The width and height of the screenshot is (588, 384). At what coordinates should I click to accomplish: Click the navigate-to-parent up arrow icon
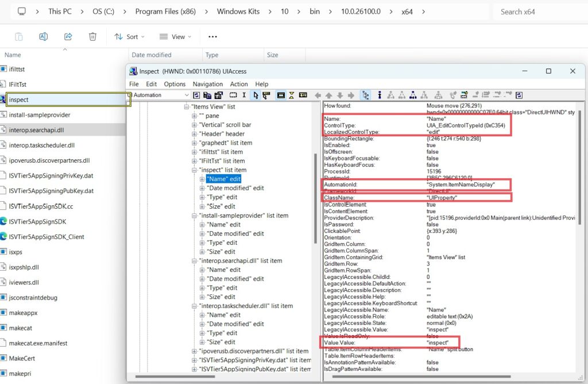coord(328,94)
